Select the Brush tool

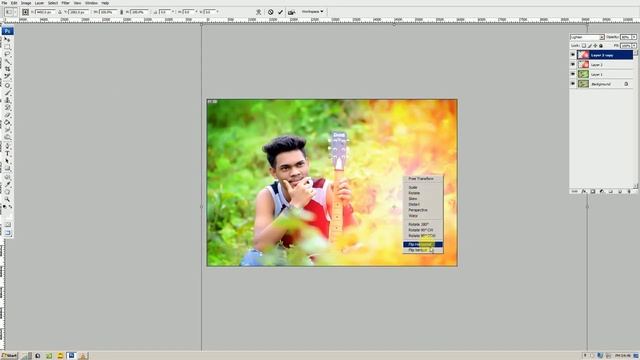pyautogui.click(x=7, y=93)
